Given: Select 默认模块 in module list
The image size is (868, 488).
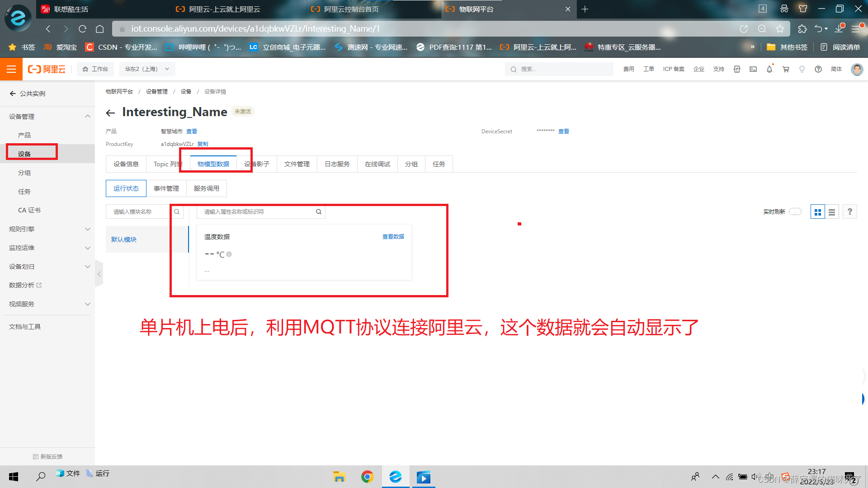Looking at the screenshot, I should [147, 239].
